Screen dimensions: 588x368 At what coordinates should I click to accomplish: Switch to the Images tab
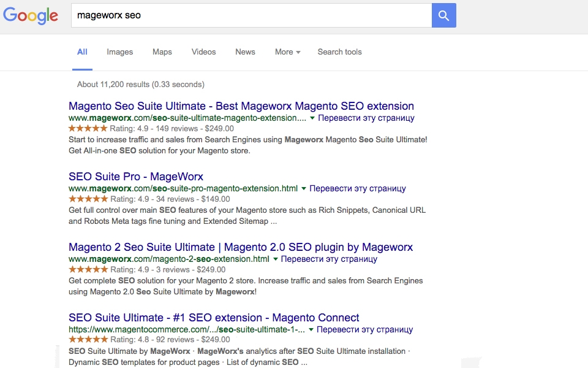[119, 52]
